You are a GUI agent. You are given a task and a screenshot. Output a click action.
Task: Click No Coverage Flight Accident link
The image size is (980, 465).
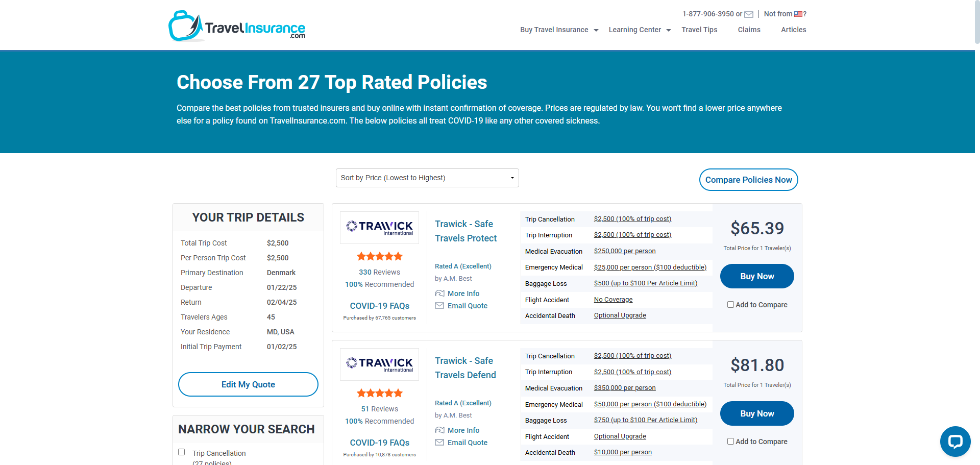tap(613, 300)
